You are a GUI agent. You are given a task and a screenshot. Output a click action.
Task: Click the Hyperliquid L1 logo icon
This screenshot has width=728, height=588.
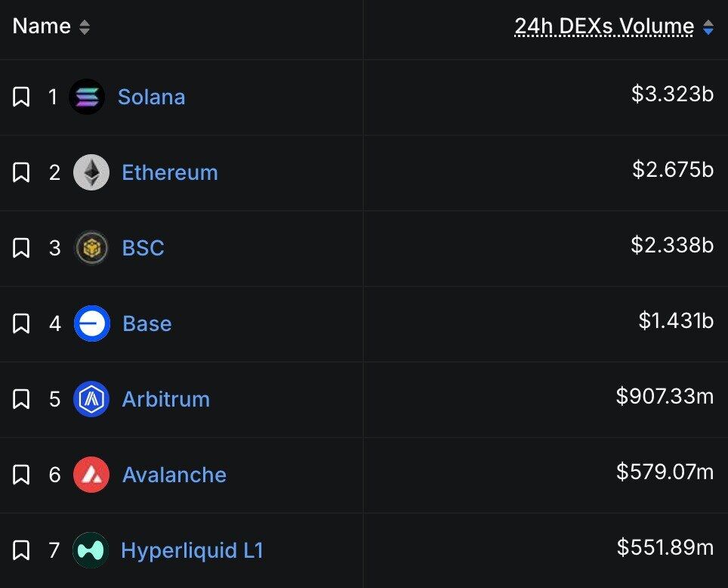91,550
